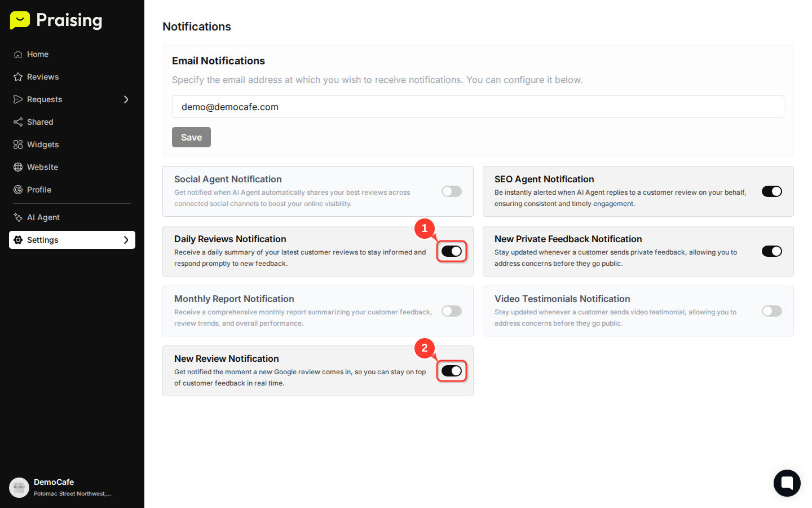Image resolution: width=812 pixels, height=508 pixels.
Task: Select the Website globe icon
Action: point(17,167)
